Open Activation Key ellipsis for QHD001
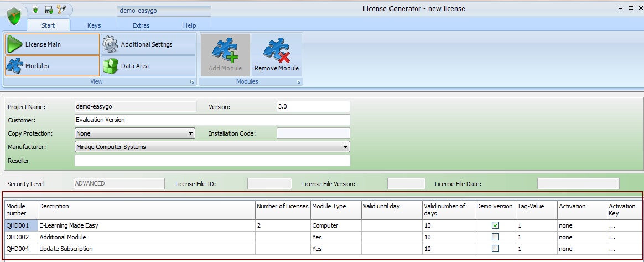Image resolution: width=644 pixels, height=262 pixels. pos(612,225)
